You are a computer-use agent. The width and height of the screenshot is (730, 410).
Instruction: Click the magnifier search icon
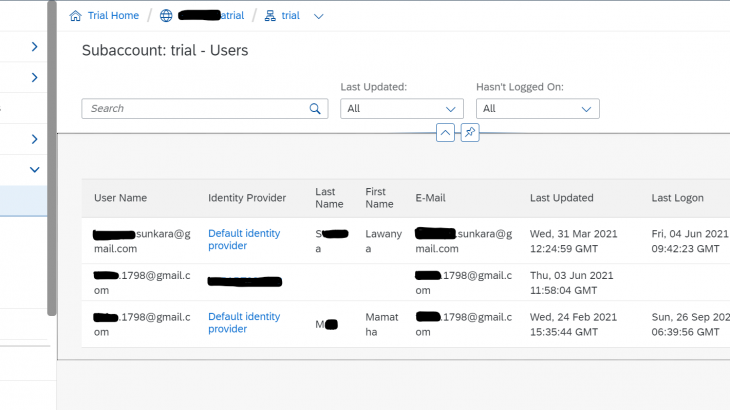point(315,108)
